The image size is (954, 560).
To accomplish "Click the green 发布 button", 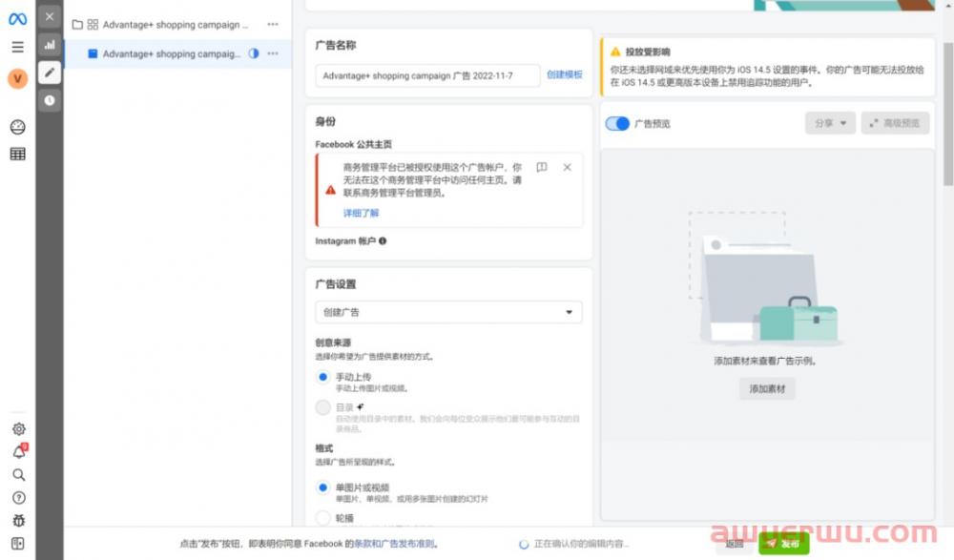I will 783,543.
